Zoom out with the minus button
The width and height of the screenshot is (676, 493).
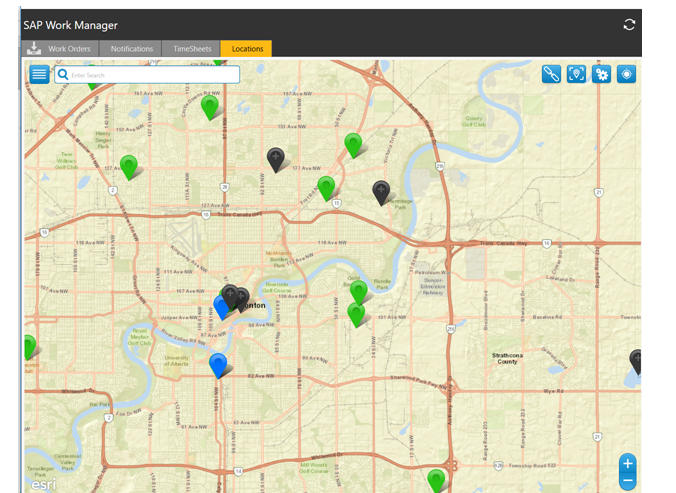click(x=628, y=481)
